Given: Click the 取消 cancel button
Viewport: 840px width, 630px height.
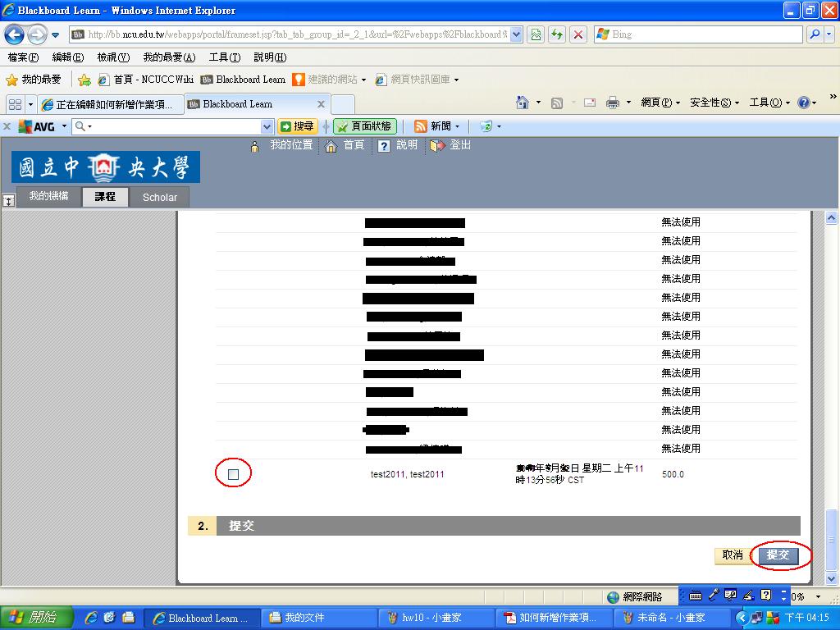Looking at the screenshot, I should pos(732,555).
